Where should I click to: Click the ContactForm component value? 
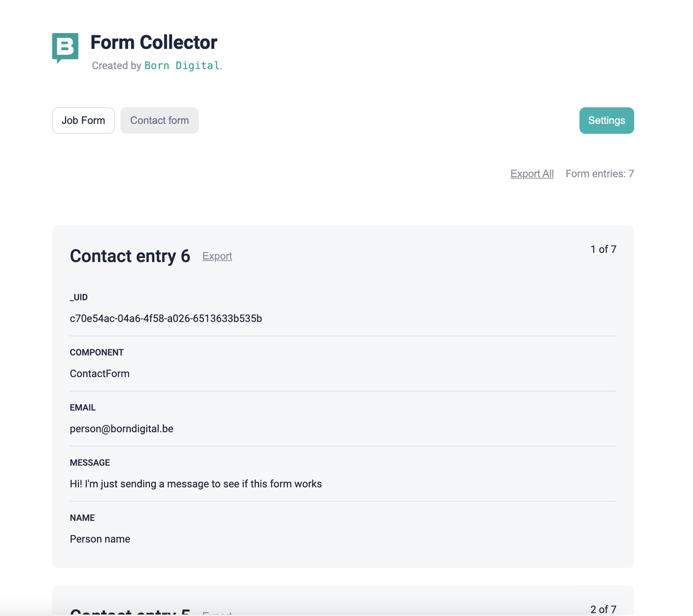pyautogui.click(x=100, y=374)
